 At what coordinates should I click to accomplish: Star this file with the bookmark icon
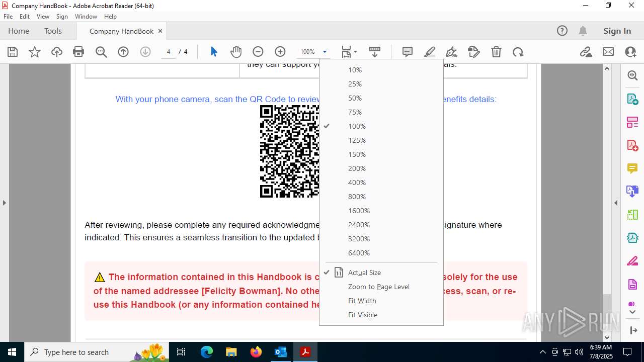tap(35, 52)
